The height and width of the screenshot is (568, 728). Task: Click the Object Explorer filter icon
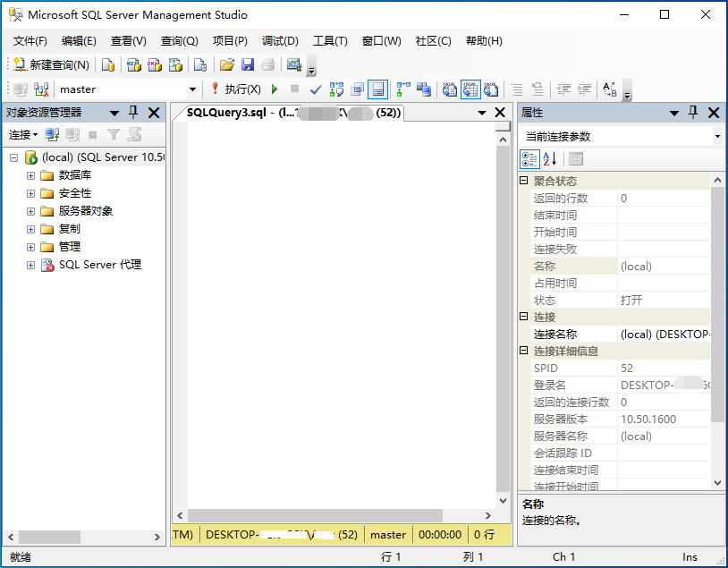[114, 135]
